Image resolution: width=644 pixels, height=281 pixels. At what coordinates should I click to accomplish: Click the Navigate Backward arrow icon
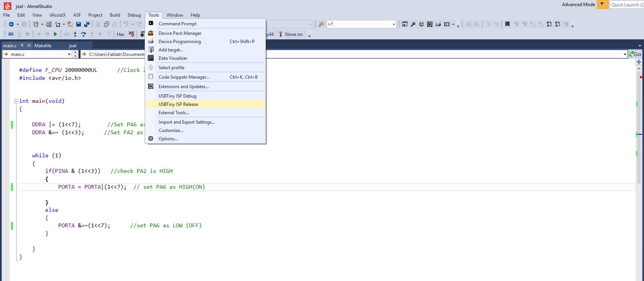(x=11, y=24)
